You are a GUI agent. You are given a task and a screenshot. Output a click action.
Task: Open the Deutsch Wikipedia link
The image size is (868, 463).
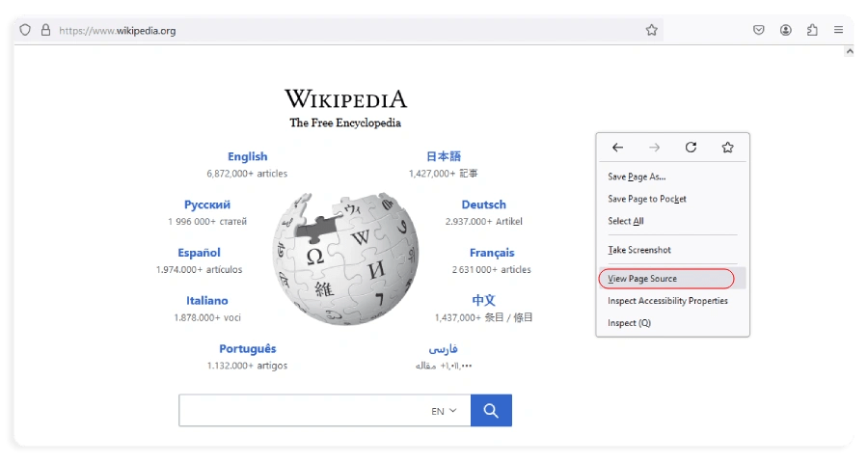[484, 204]
